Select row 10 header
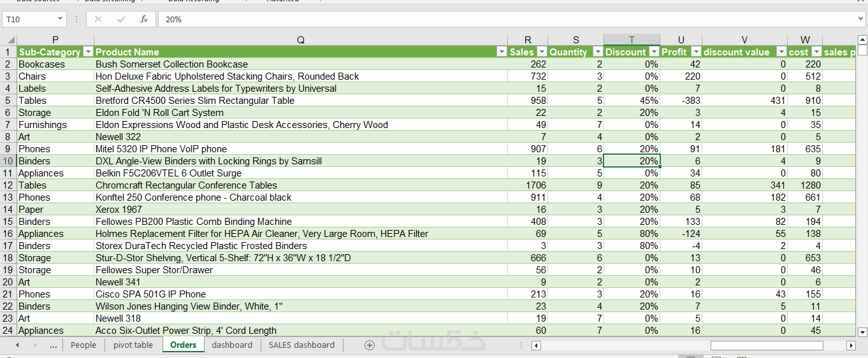Image resolution: width=868 pixels, height=358 pixels. pos(8,161)
